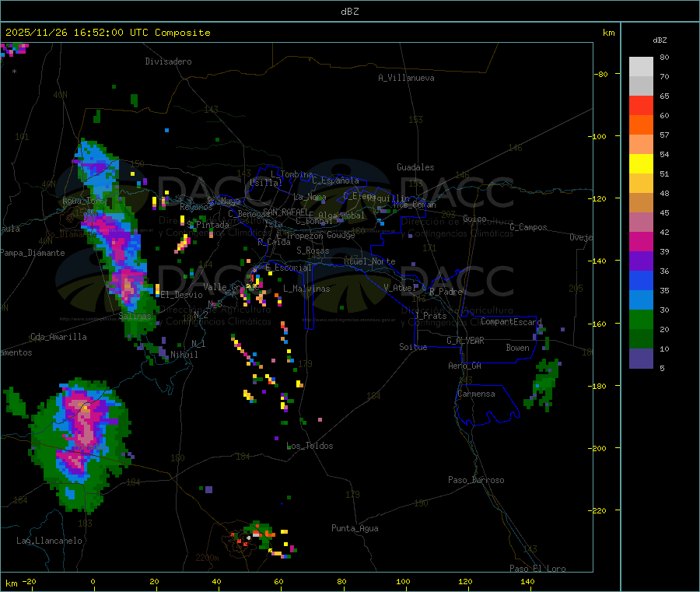Click the Los_Toldos place label
The width and height of the screenshot is (700, 592).
[310, 446]
